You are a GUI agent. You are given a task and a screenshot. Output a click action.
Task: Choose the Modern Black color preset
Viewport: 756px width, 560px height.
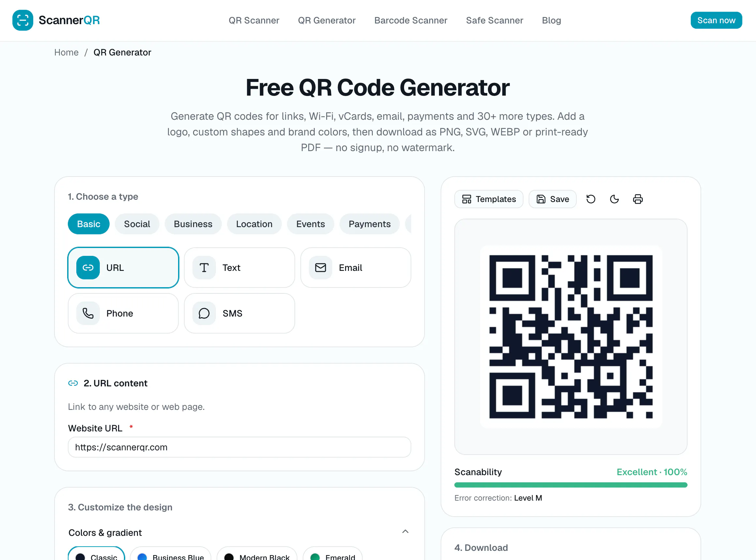point(257,554)
